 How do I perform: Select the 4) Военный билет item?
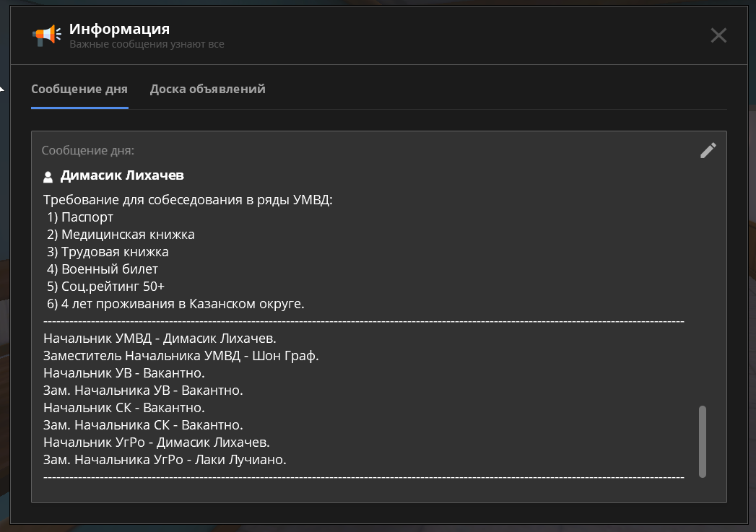103,269
